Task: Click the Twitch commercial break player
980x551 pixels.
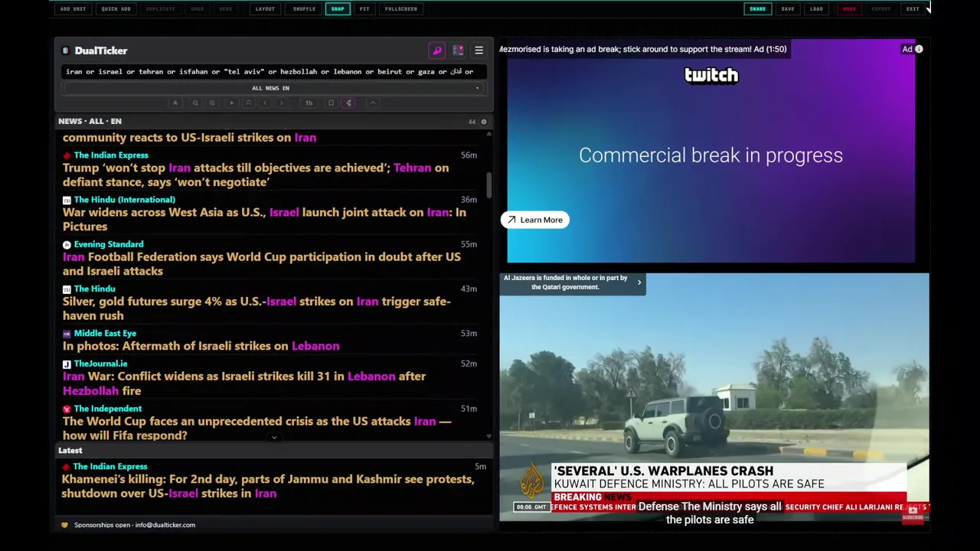Action: [x=710, y=152]
